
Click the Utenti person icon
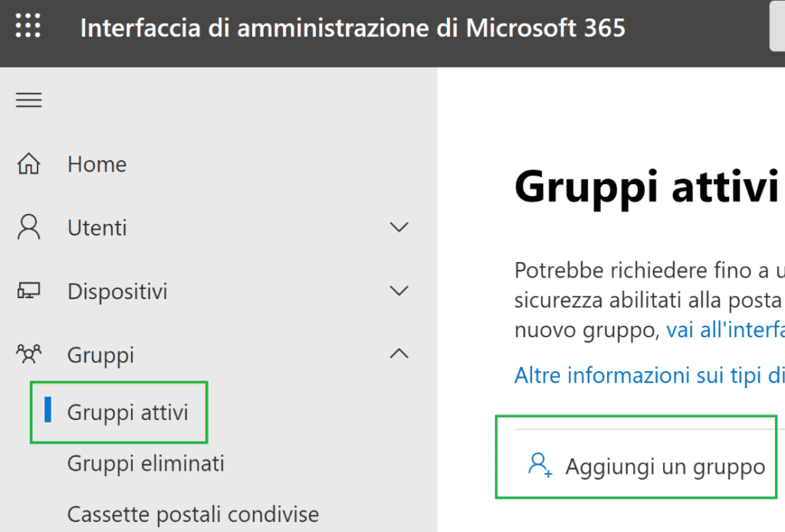pos(28,227)
